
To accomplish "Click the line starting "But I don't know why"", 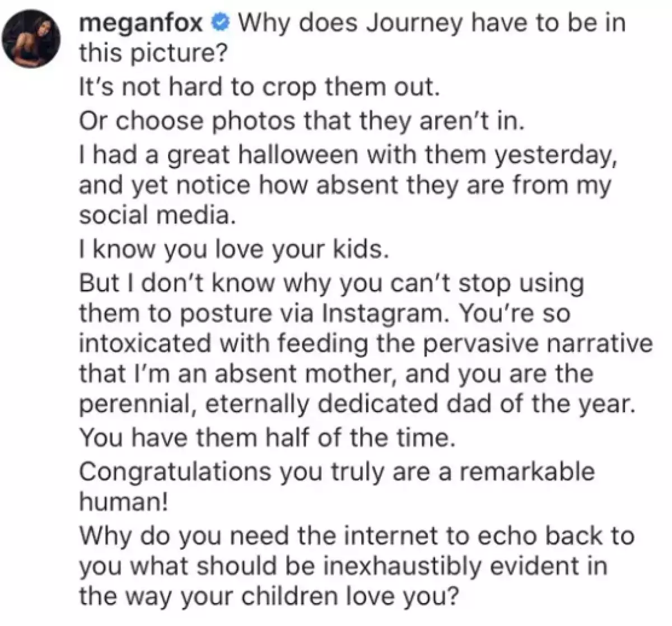I will coord(331,283).
